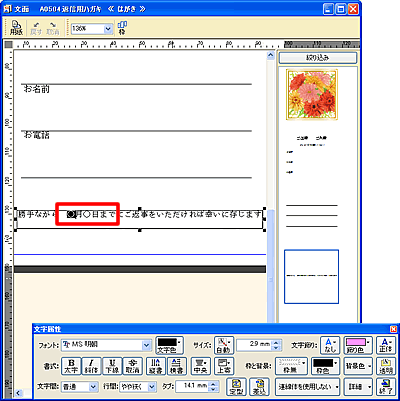The image size is (400, 401).
Task: Click the 用紙 paper icon in toolbar
Action: click(16, 28)
